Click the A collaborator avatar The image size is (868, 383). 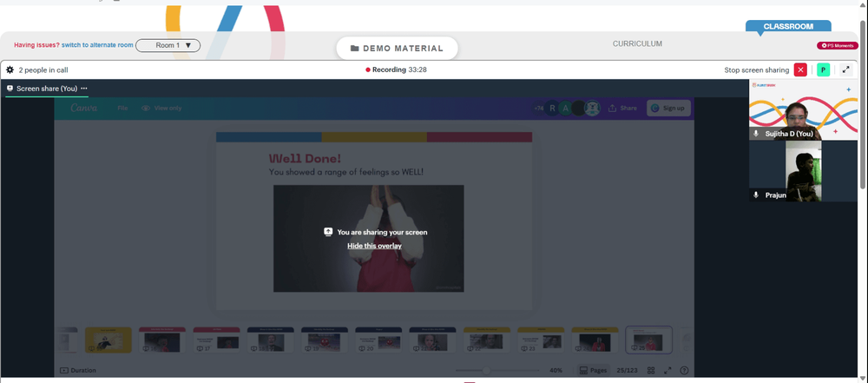tap(565, 108)
